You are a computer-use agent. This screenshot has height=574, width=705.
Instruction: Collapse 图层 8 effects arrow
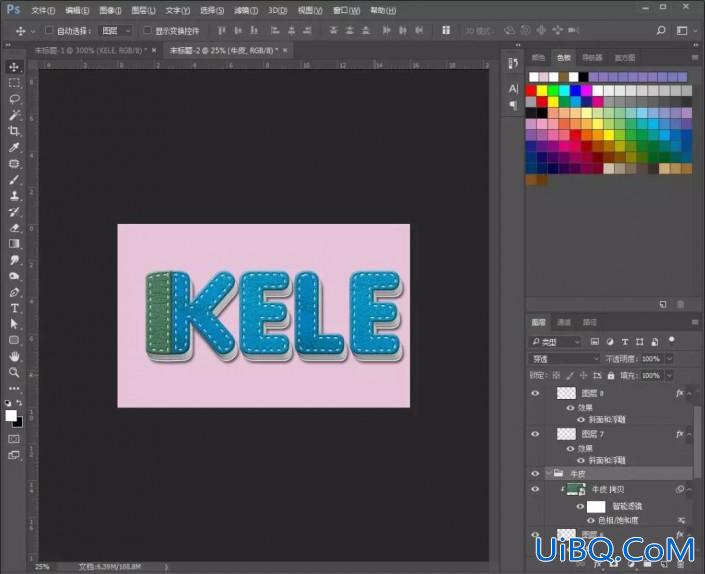pos(689,393)
